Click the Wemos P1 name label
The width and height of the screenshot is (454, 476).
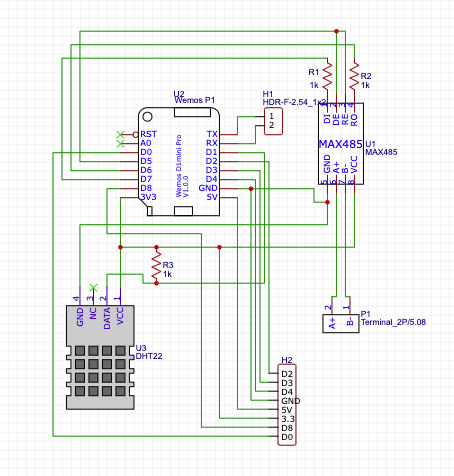(195, 100)
